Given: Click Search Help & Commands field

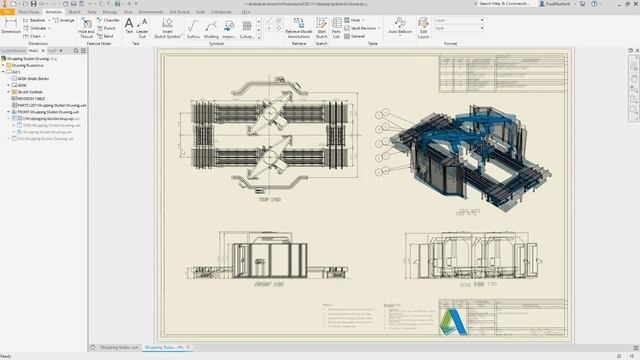Looking at the screenshot, I should coord(505,4).
